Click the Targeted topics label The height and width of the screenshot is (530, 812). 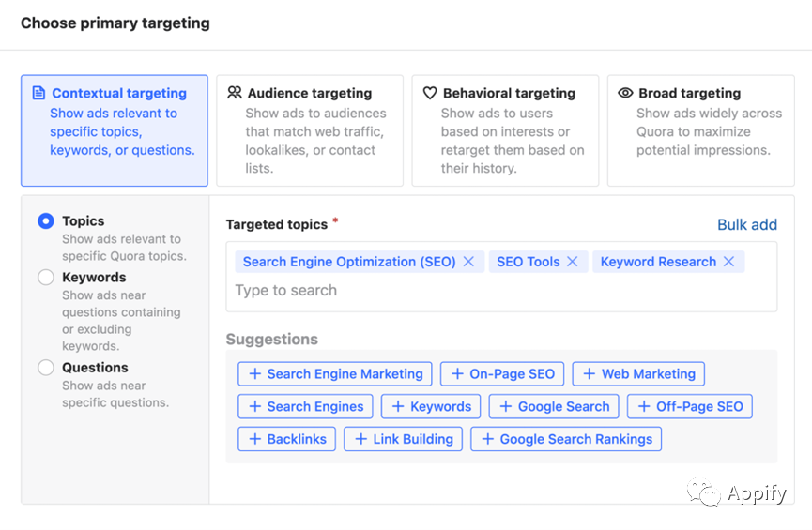tap(277, 224)
